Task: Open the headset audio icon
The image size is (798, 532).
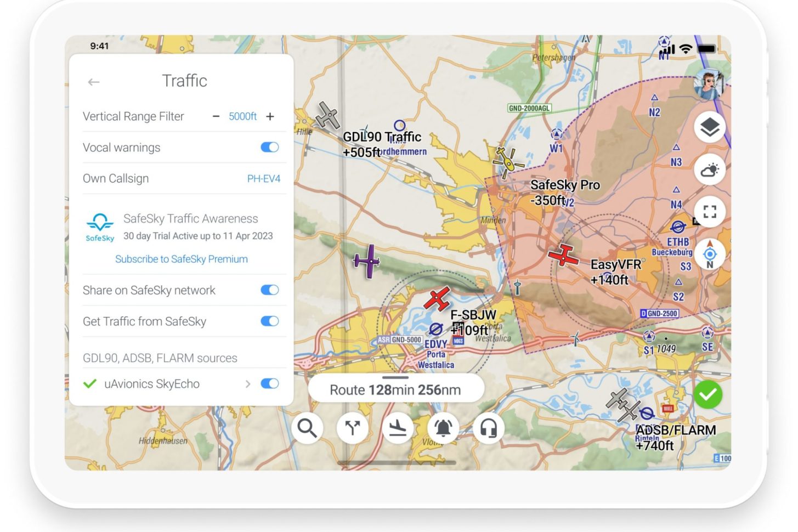Action: click(488, 428)
